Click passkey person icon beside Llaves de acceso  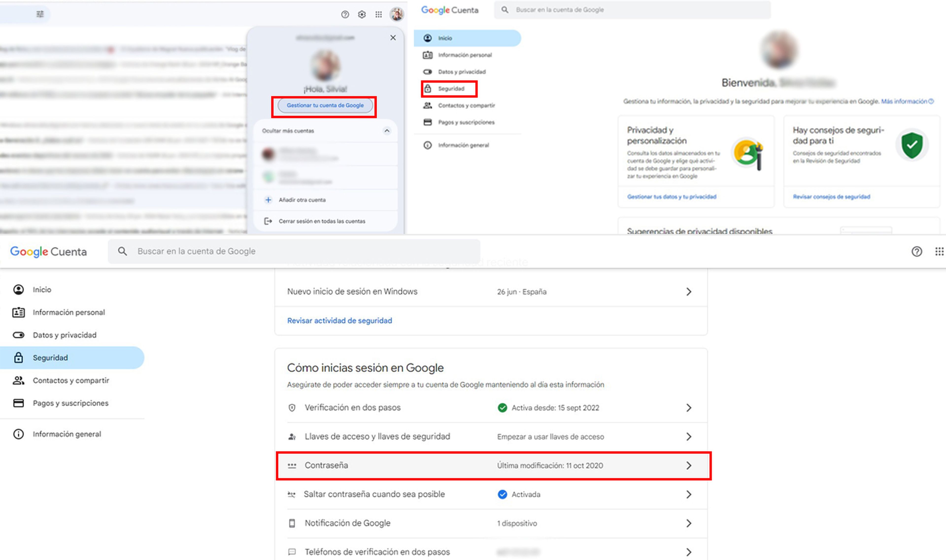292,437
